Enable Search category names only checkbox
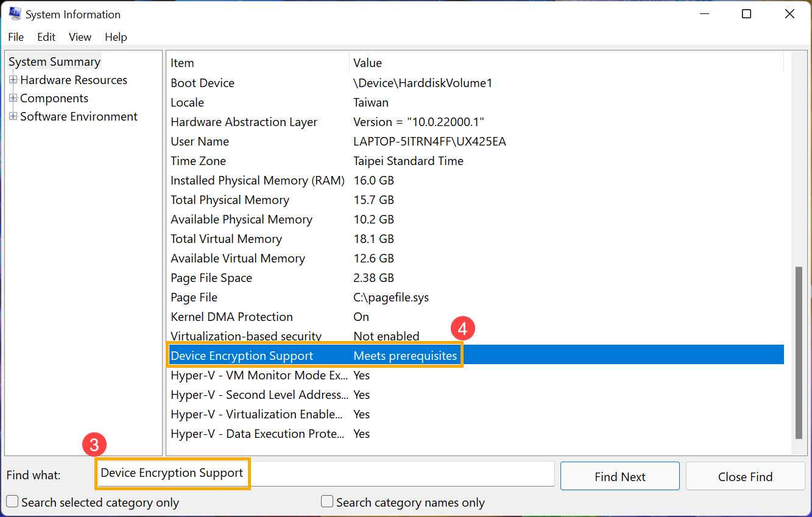The height and width of the screenshot is (517, 812). (x=327, y=502)
